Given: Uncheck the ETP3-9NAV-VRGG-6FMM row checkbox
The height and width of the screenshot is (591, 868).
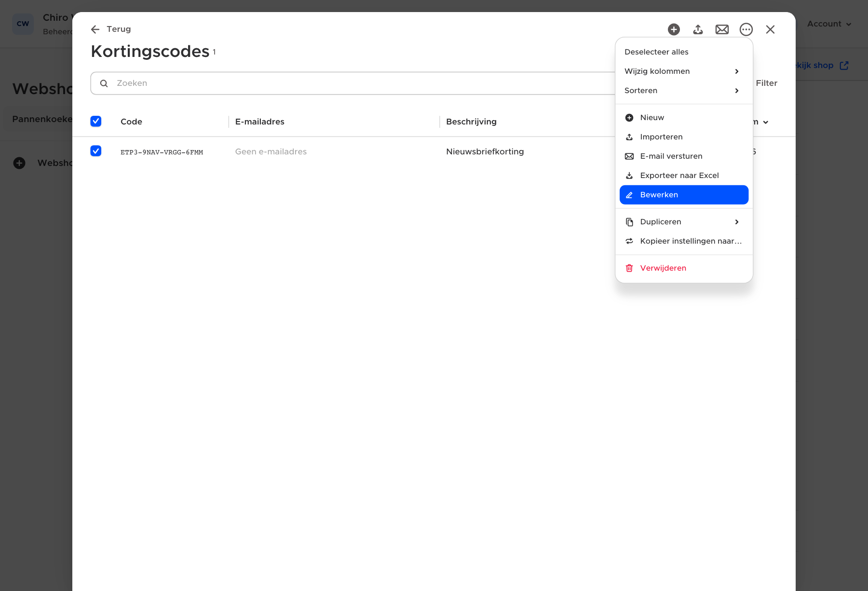Looking at the screenshot, I should click(96, 151).
